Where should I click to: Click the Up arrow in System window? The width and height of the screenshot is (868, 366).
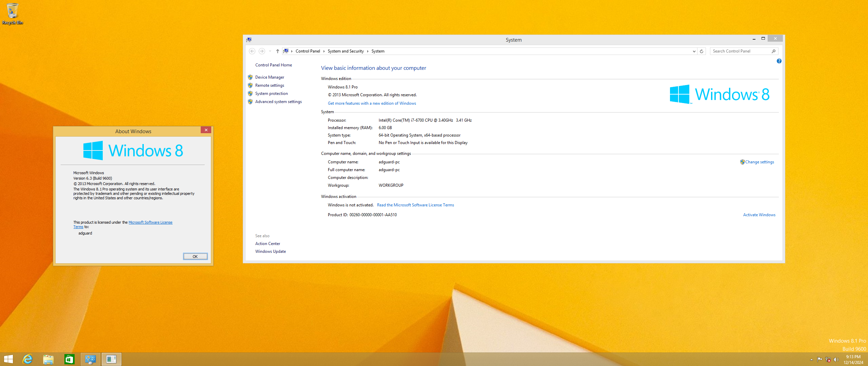coord(278,51)
